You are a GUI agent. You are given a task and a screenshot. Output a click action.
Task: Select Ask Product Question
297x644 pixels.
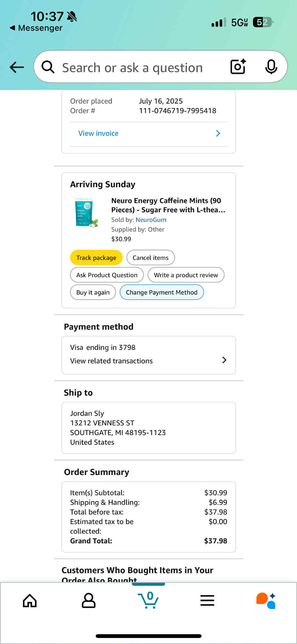(107, 275)
